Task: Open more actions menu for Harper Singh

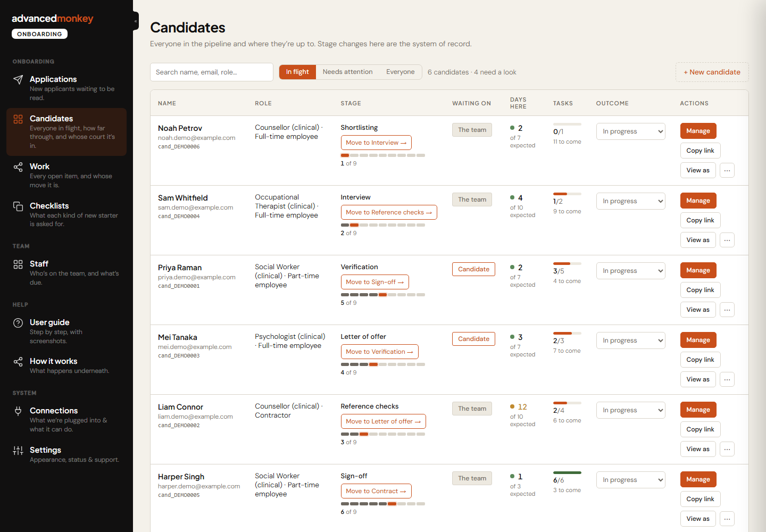Action: point(727,519)
